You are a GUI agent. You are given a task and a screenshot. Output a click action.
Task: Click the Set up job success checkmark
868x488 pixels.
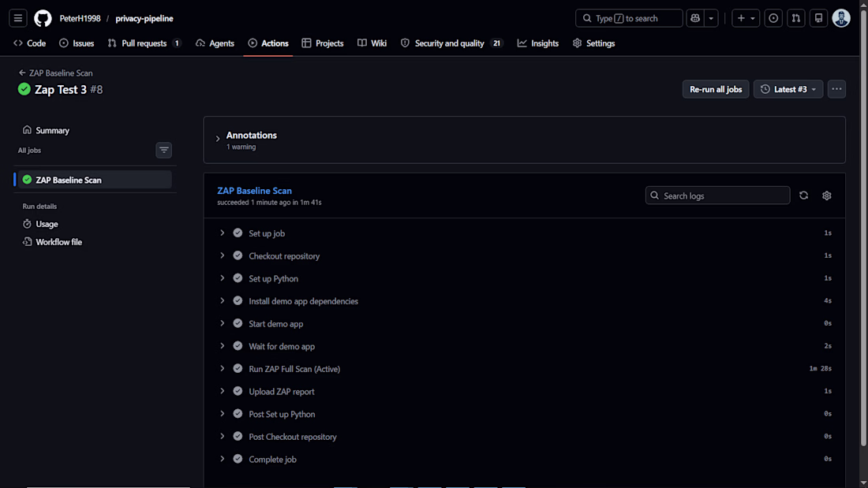click(238, 233)
